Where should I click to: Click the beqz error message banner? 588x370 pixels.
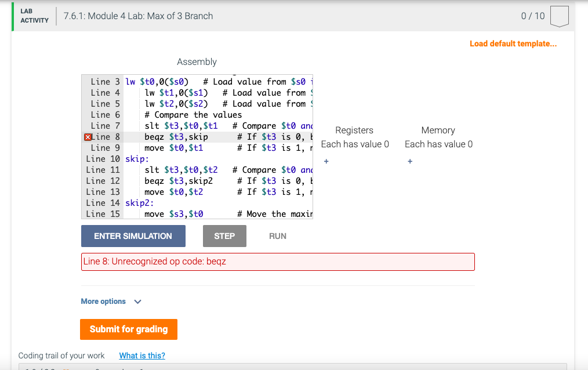pyautogui.click(x=277, y=262)
